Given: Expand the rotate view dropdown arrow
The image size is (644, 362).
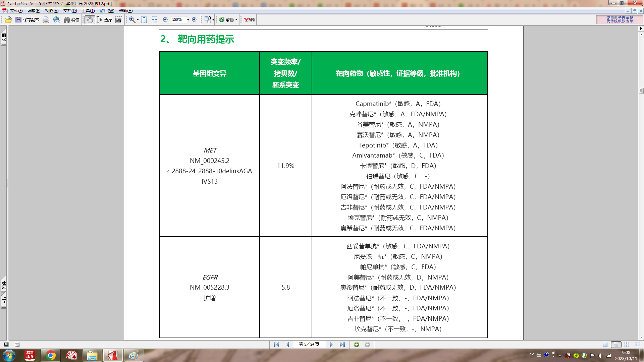Looking at the screenshot, I should (213, 20).
